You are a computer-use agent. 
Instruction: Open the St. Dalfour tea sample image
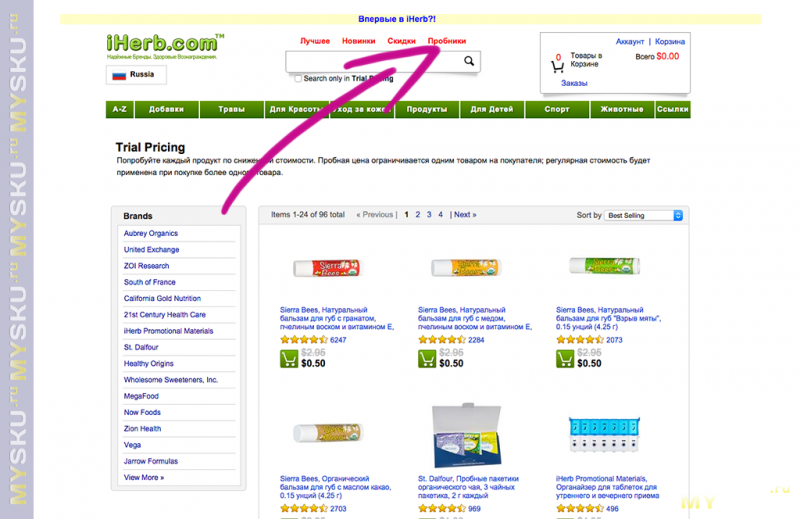click(467, 435)
